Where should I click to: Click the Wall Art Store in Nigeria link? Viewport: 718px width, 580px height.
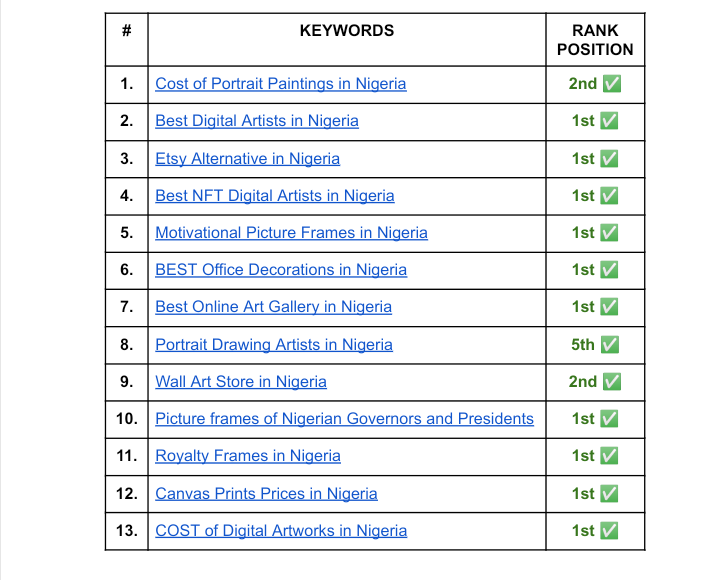pos(240,382)
